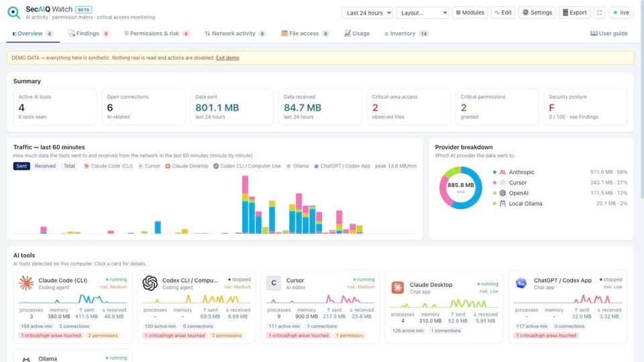Open the User guide link
This screenshot has height=362, width=644.
click(608, 34)
